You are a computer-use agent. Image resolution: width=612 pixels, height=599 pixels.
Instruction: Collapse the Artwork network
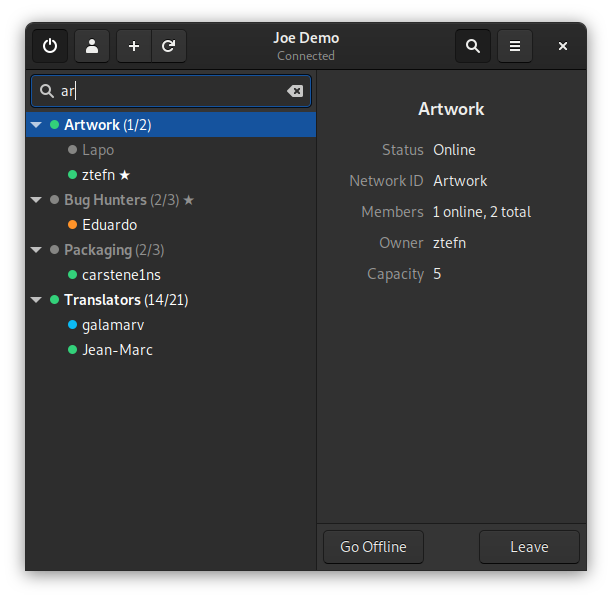pyautogui.click(x=36, y=125)
